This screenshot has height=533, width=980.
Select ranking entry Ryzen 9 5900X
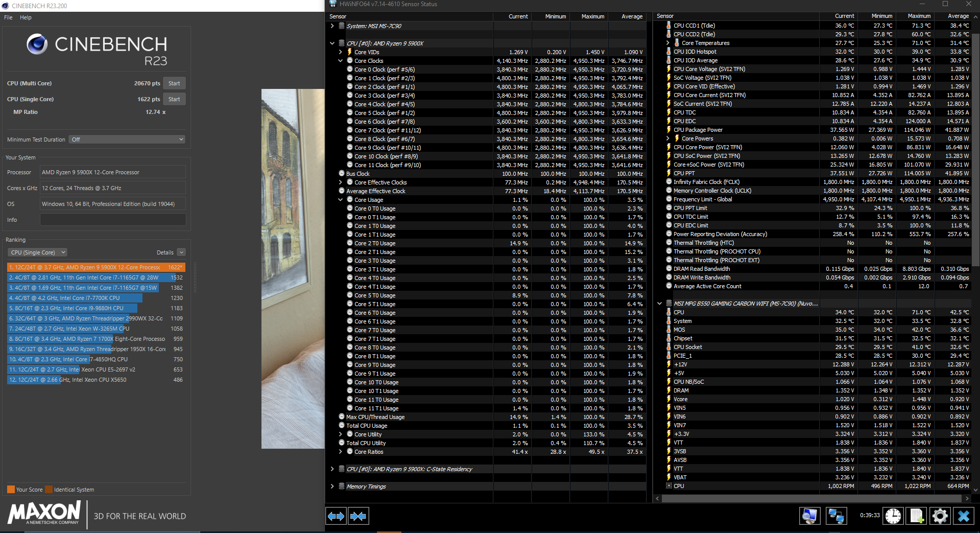tap(95, 267)
